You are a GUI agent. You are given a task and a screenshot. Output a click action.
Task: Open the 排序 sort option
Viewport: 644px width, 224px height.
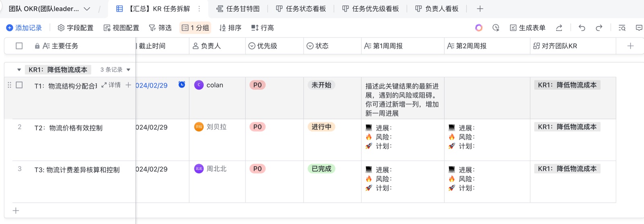(x=230, y=28)
